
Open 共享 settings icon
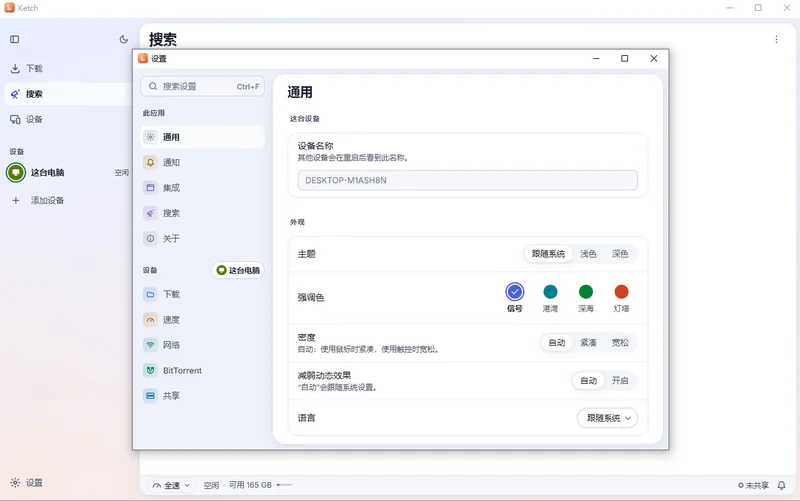[150, 395]
